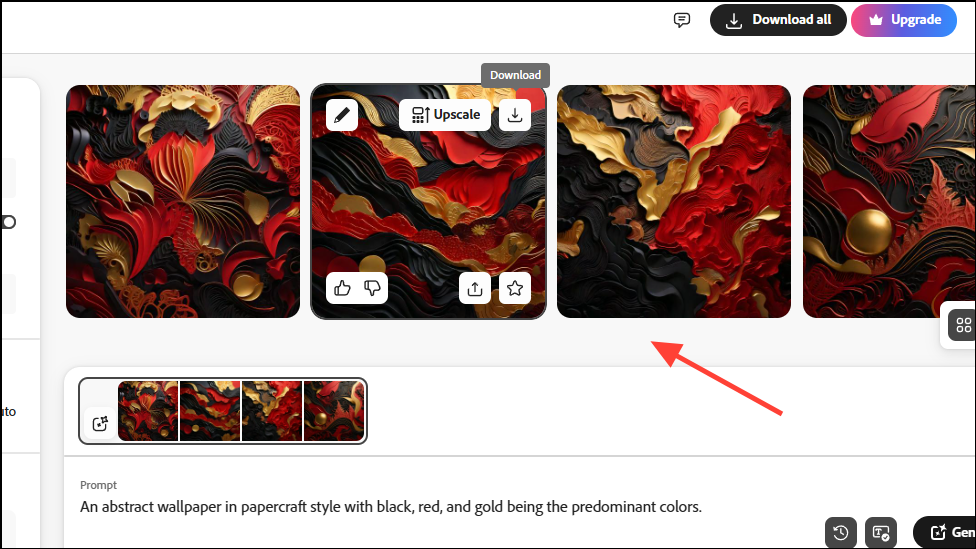The height and width of the screenshot is (549, 976).
Task: Click the thumbs down icon
Action: point(372,288)
